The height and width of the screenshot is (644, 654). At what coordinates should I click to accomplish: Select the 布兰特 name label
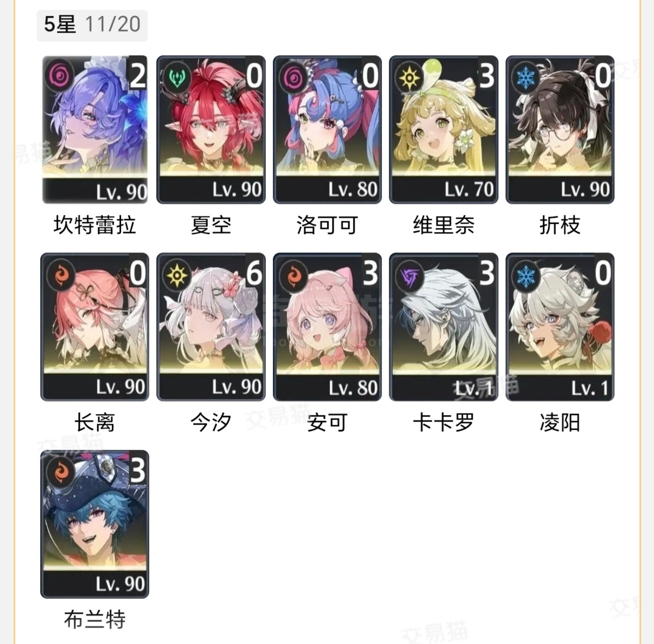pyautogui.click(x=95, y=619)
